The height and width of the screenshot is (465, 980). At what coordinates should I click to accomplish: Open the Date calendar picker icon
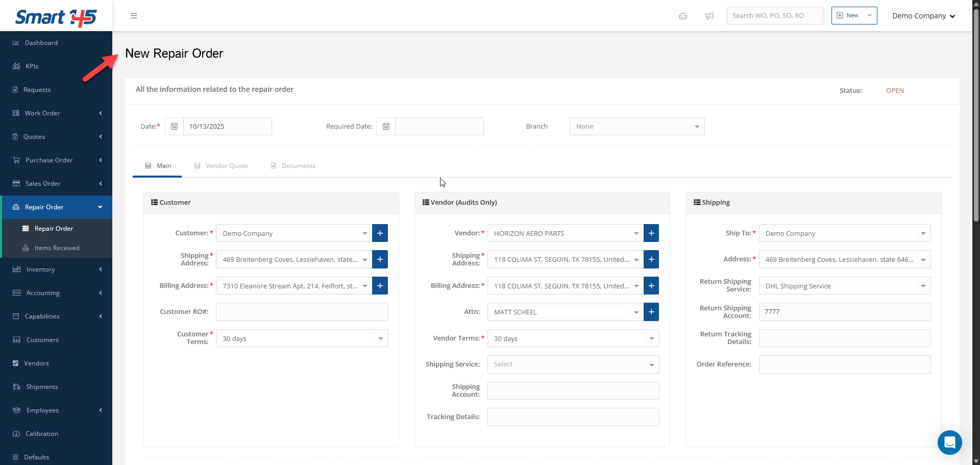point(174,127)
